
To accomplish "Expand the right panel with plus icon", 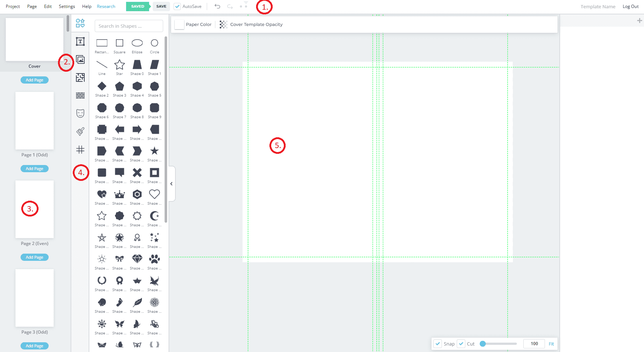I will point(639,21).
